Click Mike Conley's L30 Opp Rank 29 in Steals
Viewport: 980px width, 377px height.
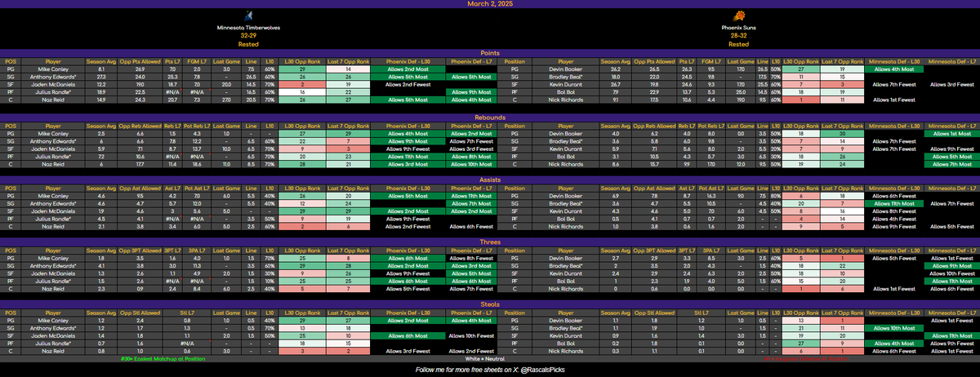click(302, 320)
